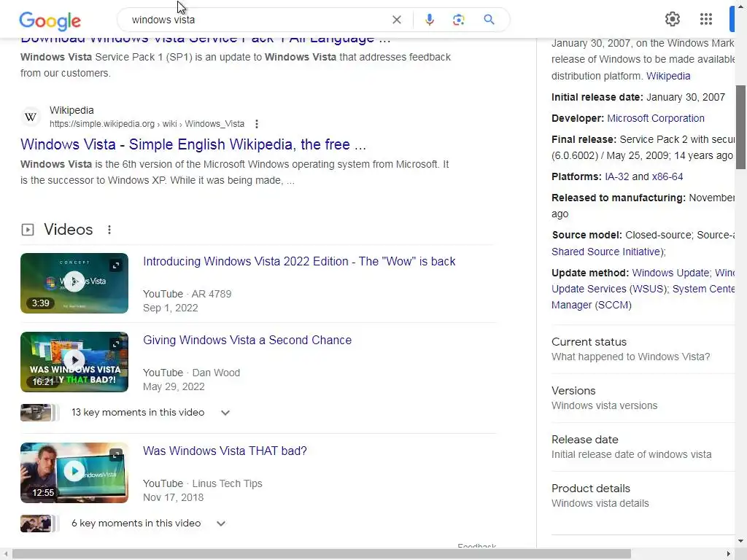The height and width of the screenshot is (560, 747).
Task: Click the Wikipedia W favicon
Action: tap(31, 117)
